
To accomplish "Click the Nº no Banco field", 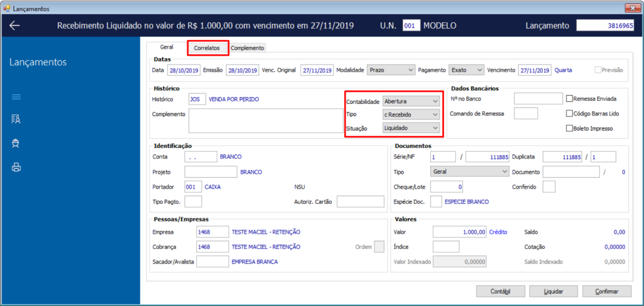I will (x=539, y=99).
